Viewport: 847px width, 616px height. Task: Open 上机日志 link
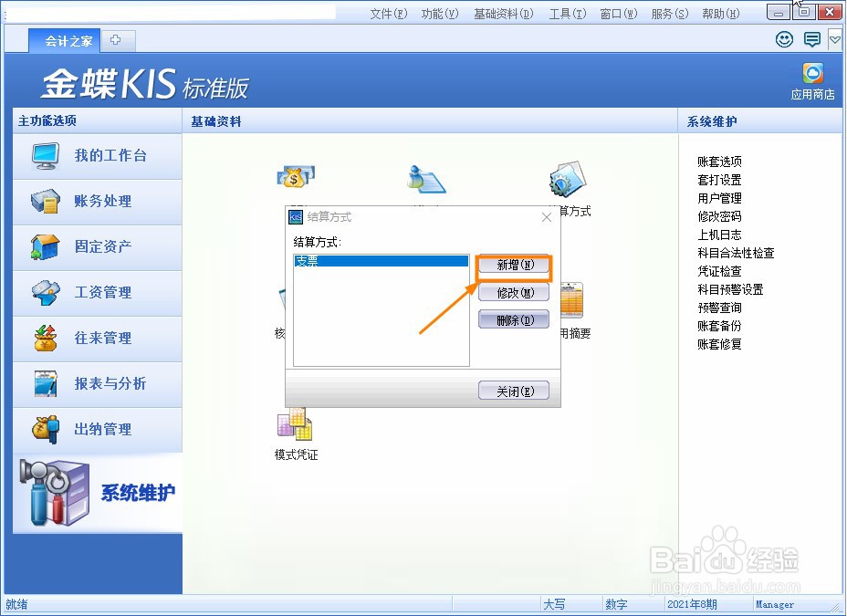coord(719,235)
